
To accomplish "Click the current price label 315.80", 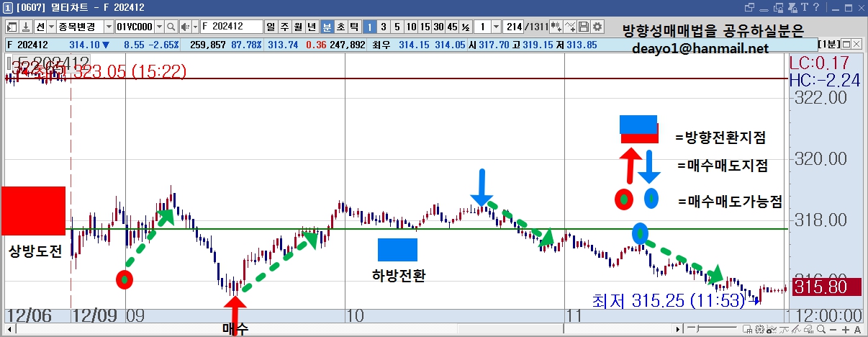I will tap(826, 286).
